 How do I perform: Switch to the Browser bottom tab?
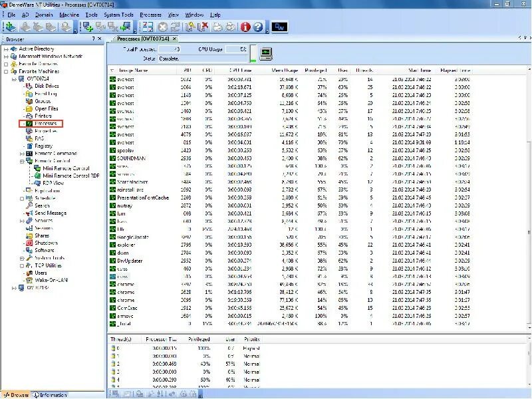[16, 395]
